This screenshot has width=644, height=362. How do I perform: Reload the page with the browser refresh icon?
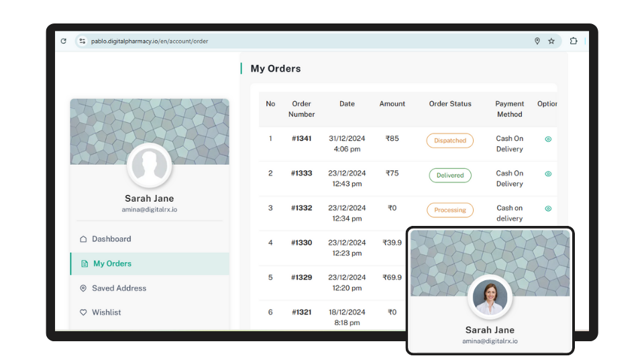click(x=63, y=41)
